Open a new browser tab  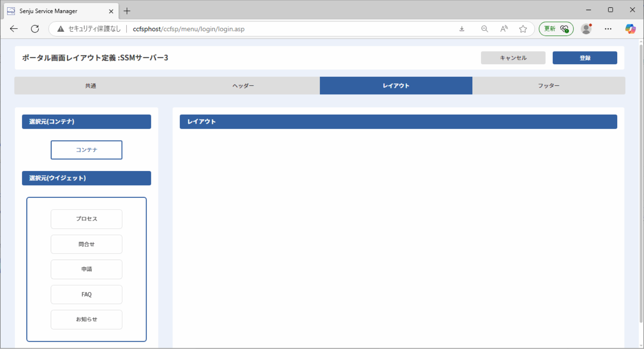tap(127, 11)
